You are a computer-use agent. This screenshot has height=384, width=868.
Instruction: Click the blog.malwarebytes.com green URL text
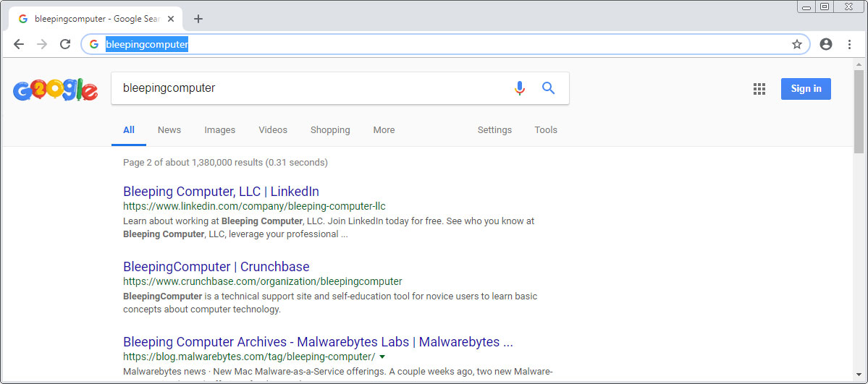(249, 357)
